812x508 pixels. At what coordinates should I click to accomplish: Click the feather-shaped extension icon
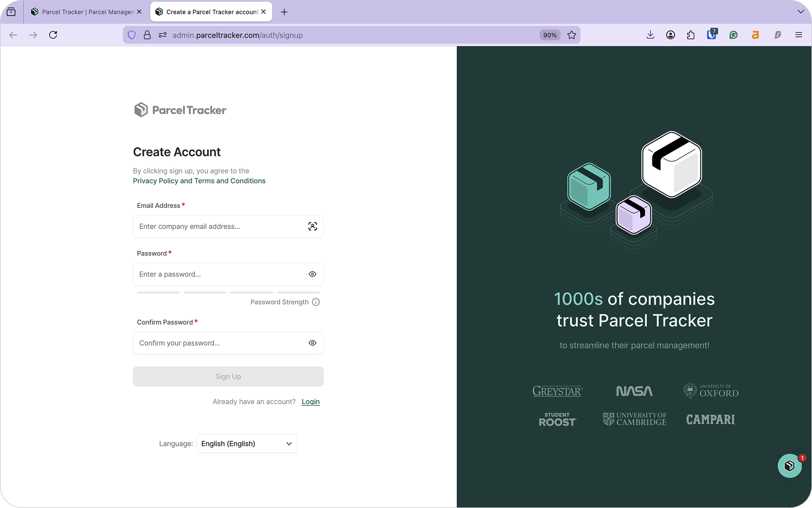(x=777, y=35)
